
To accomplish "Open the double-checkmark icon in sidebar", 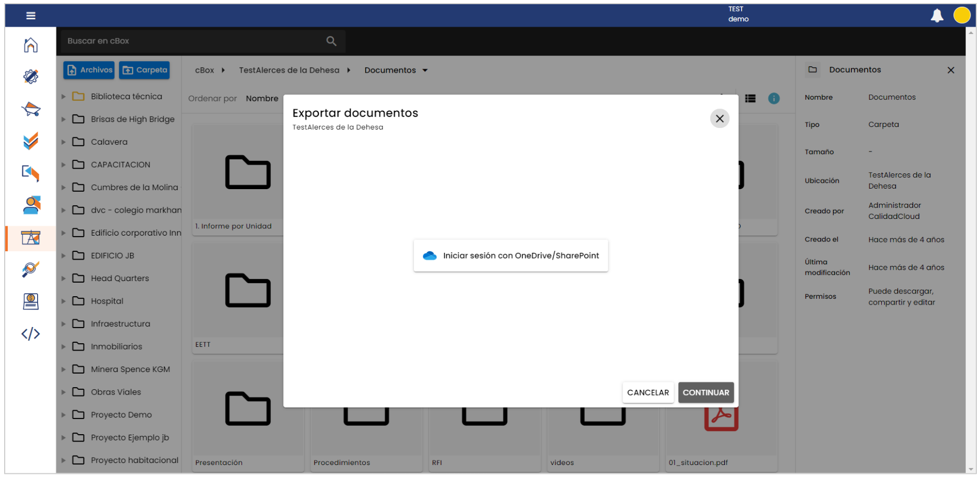I will coord(31,141).
